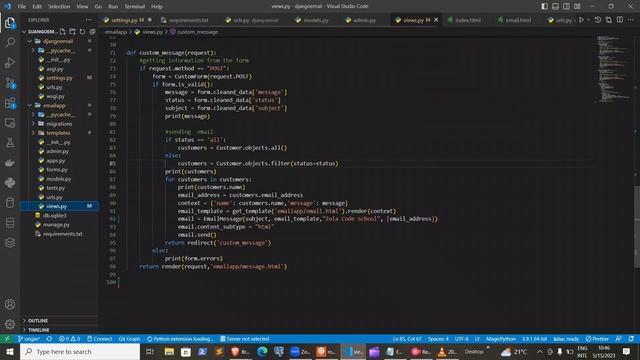The width and height of the screenshot is (640, 360).
Task: Open customize layout icon in title bar
Action: coord(577,6)
